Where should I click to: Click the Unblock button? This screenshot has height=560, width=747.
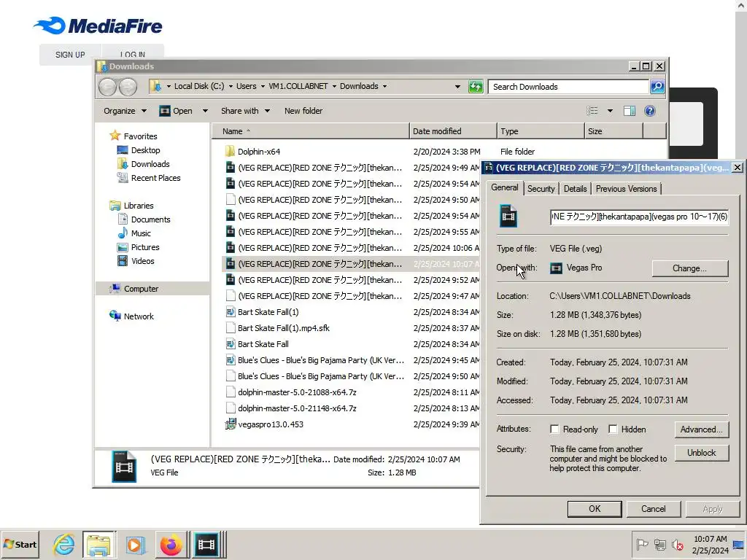(x=701, y=452)
